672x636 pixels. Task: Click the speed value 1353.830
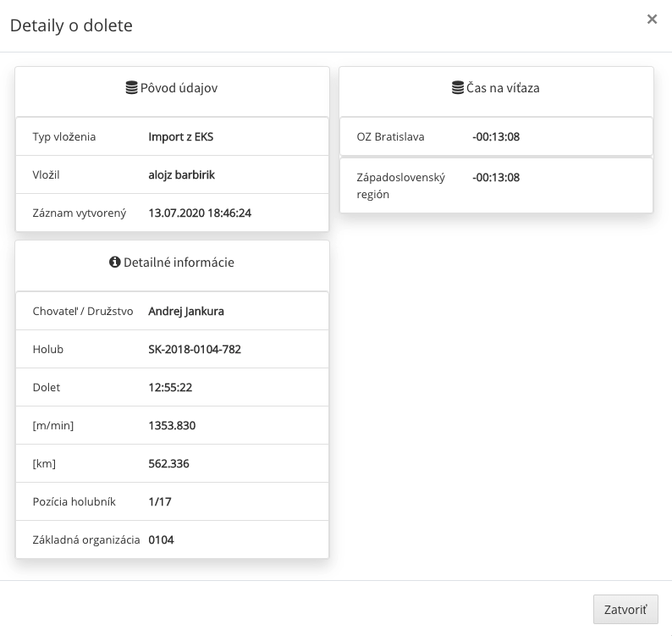coord(172,425)
